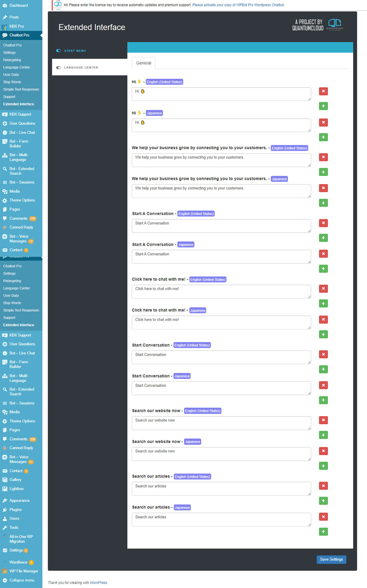Remove 'Start A Conversation' English field
The width and height of the screenshot is (367, 588).
323,223
